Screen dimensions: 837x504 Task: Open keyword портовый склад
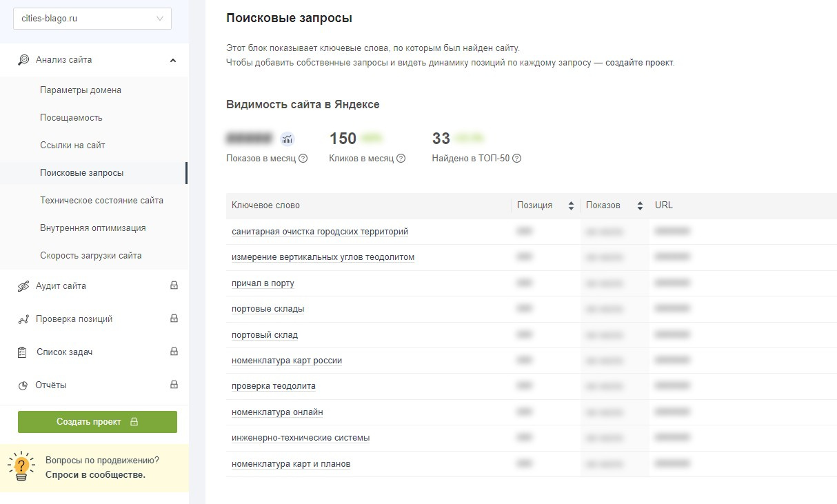coord(265,335)
